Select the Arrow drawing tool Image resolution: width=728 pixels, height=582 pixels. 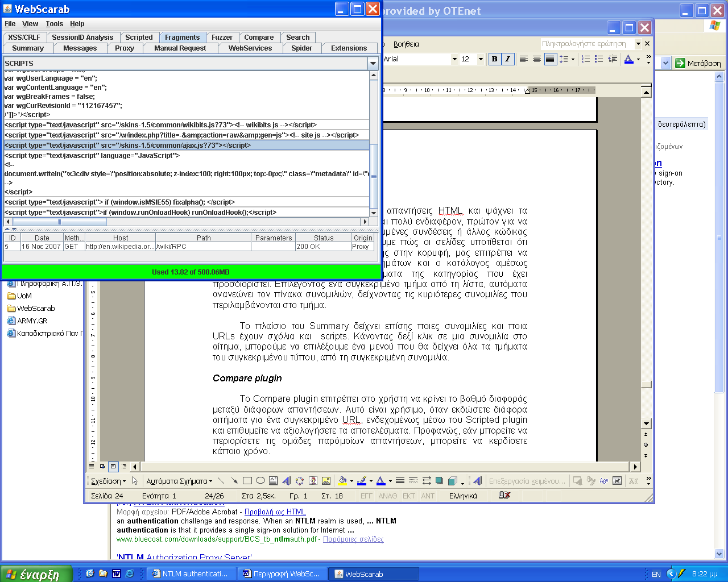click(x=234, y=481)
